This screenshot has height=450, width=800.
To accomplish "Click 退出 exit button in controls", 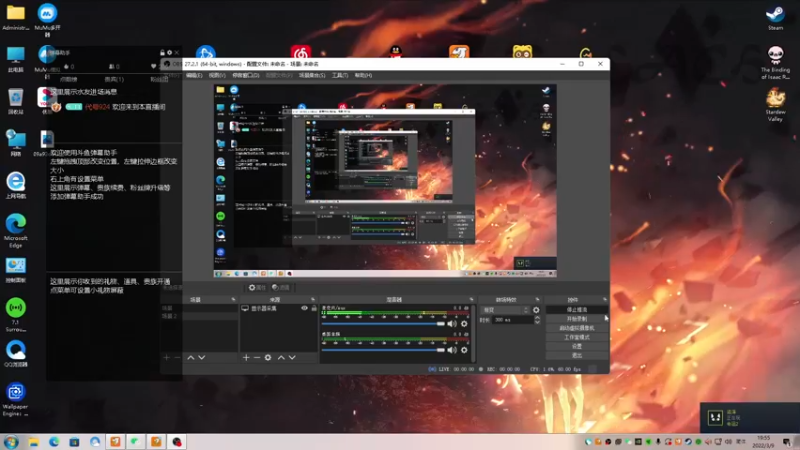I will (577, 355).
